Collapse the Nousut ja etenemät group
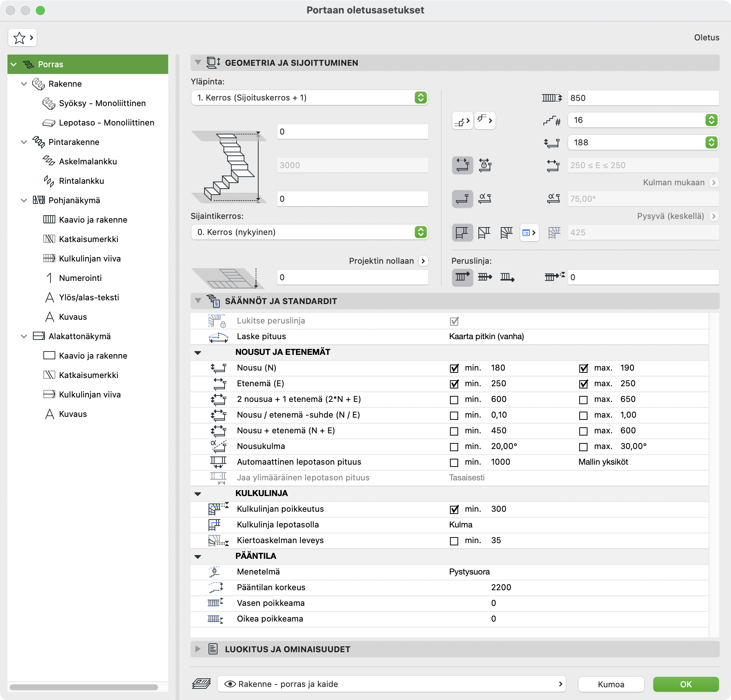This screenshot has width=731, height=700. click(x=198, y=353)
